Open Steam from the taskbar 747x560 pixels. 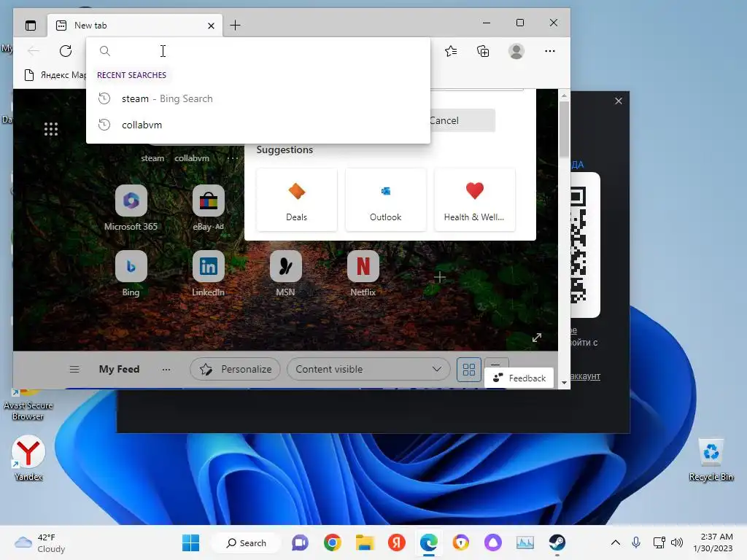(557, 542)
